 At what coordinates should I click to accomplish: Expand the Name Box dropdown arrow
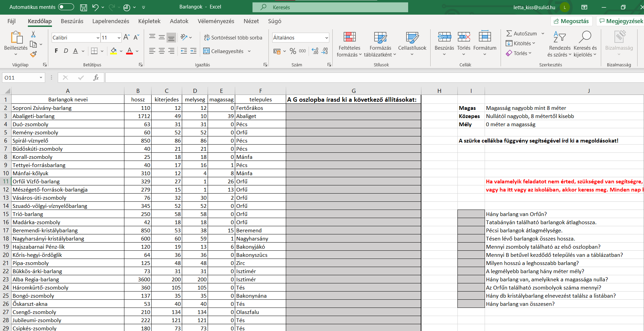41,78
